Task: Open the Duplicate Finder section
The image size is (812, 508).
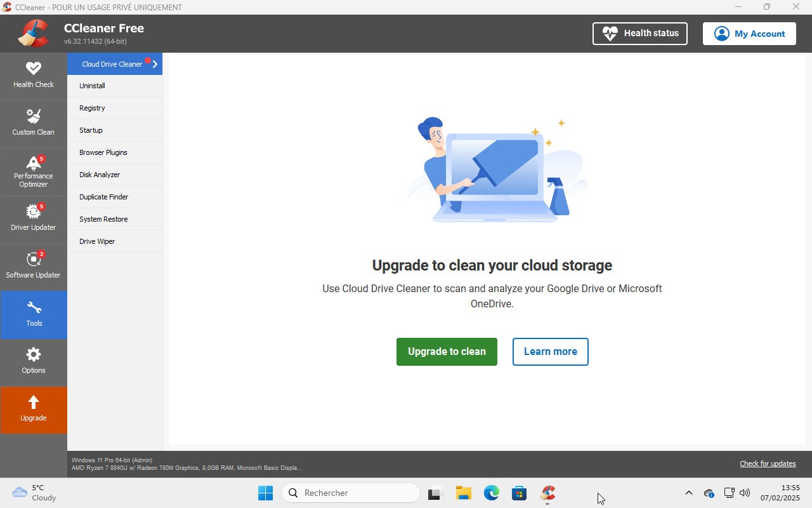Action: pos(103,196)
